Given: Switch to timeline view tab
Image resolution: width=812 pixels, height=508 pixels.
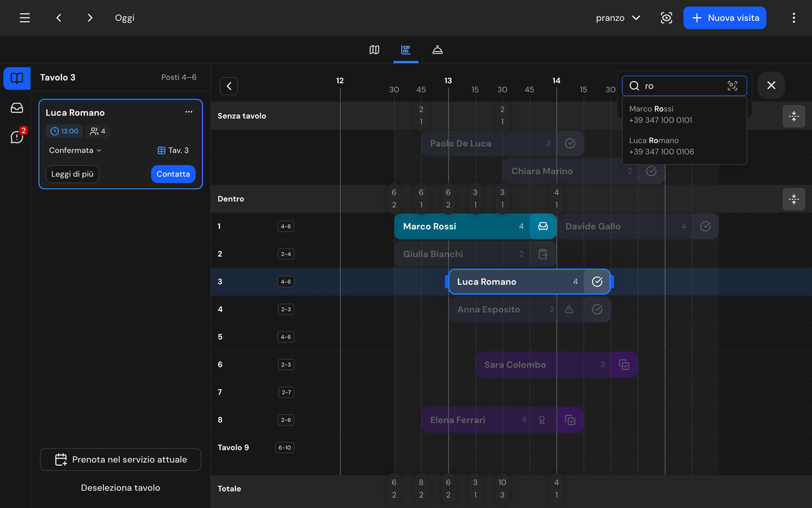Looking at the screenshot, I should point(406,50).
